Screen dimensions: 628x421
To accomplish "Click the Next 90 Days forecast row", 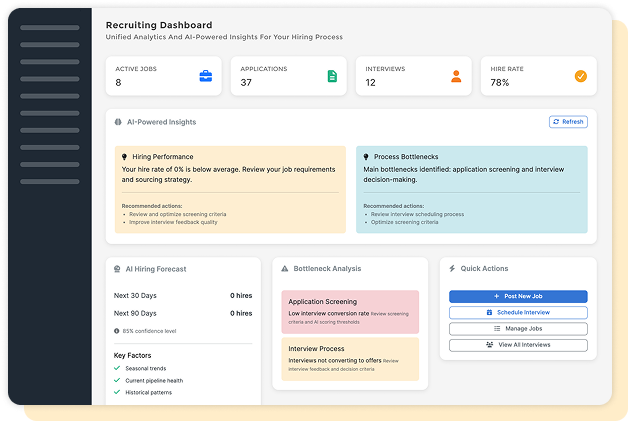I will coord(183,313).
